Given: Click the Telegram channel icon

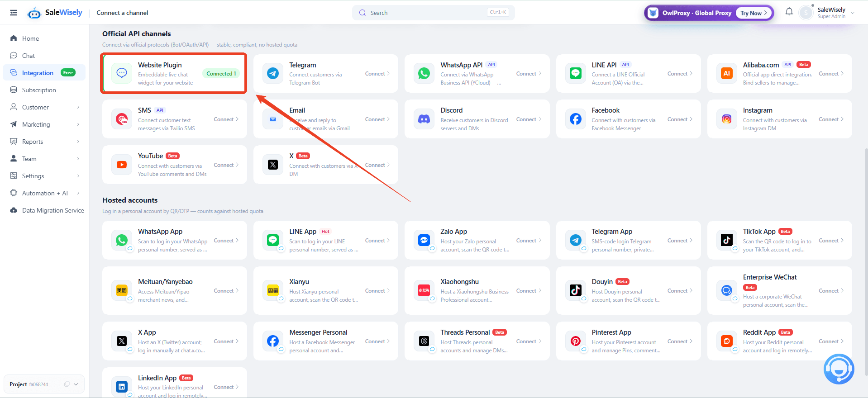Looking at the screenshot, I should (x=273, y=74).
